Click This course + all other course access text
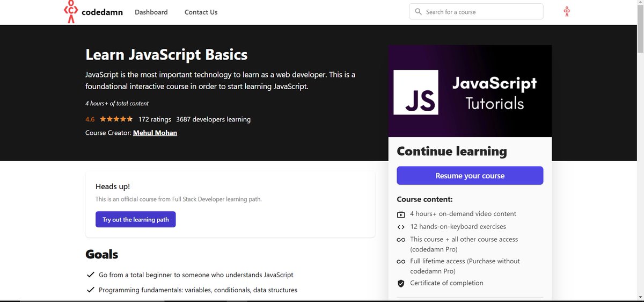The height and width of the screenshot is (302, 644). coord(464,245)
